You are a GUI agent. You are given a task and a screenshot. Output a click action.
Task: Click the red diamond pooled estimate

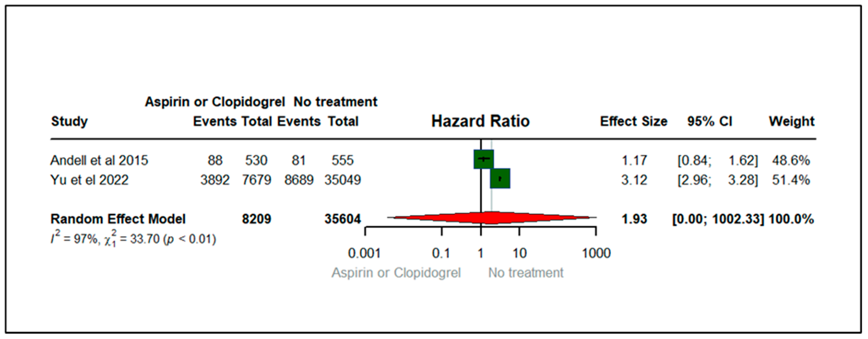click(x=491, y=218)
